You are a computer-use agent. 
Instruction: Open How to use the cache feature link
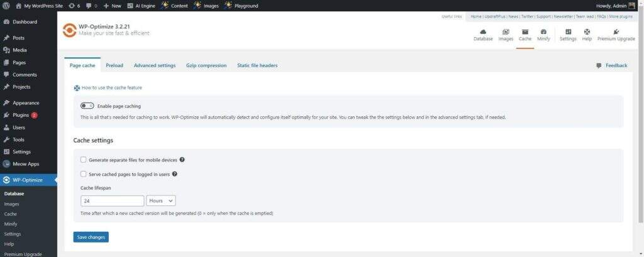[111, 88]
